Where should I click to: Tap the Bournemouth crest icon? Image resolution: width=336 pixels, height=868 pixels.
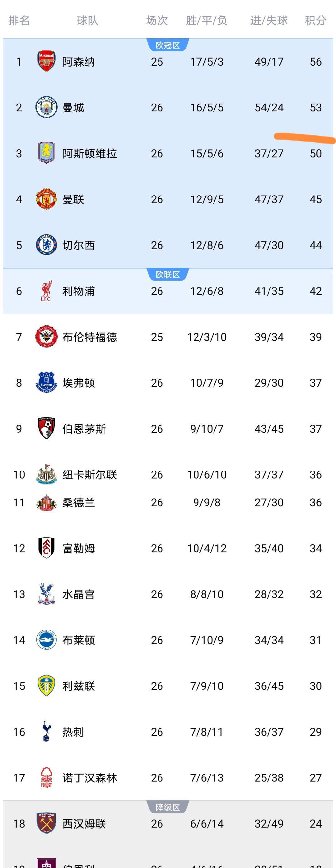point(46,429)
